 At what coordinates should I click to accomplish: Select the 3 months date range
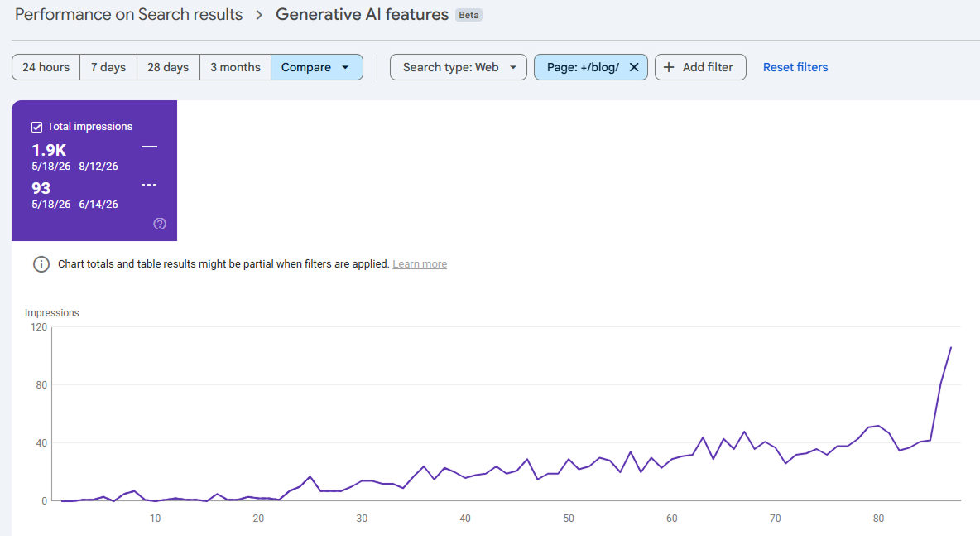(x=235, y=67)
